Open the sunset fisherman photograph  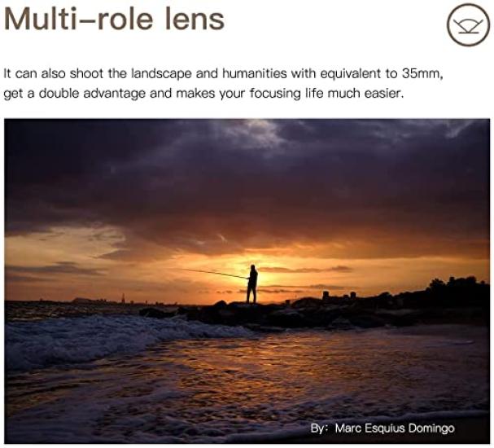tap(247, 281)
